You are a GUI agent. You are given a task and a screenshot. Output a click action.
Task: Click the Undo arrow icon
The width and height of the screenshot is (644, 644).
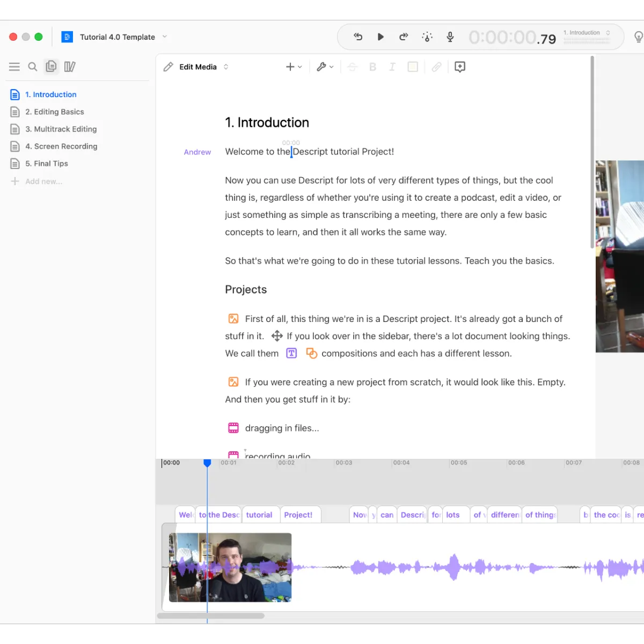[x=358, y=37]
